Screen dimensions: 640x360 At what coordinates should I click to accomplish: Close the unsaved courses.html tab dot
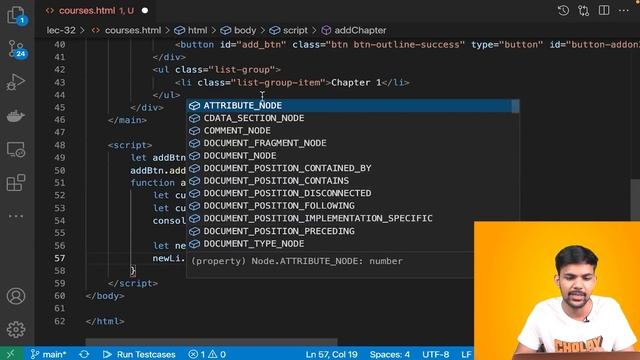pyautogui.click(x=145, y=11)
